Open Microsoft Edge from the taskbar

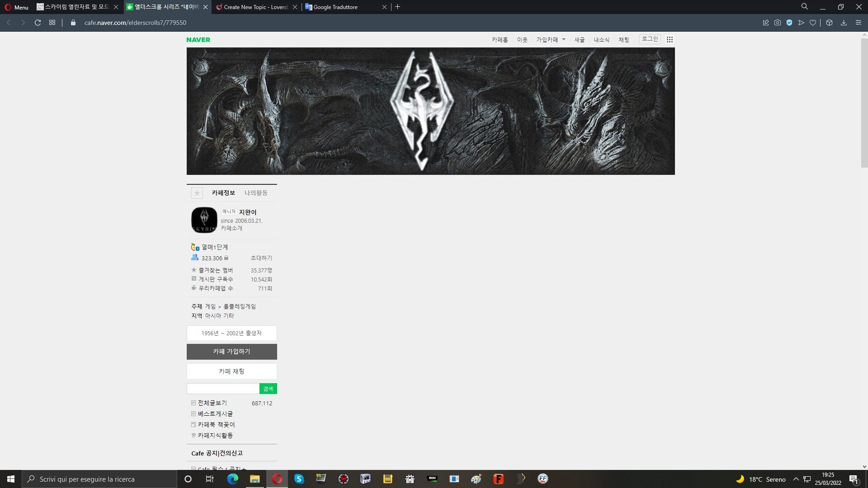click(232, 479)
